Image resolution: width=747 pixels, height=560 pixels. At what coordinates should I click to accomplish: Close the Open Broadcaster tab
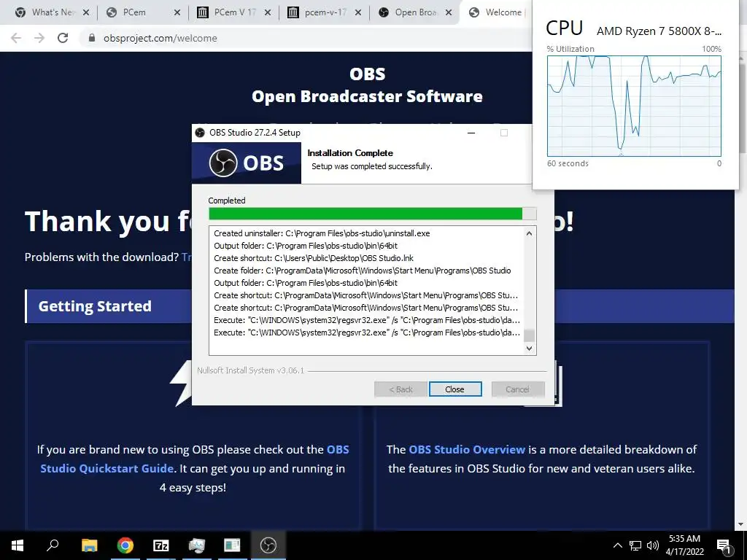[x=449, y=12]
